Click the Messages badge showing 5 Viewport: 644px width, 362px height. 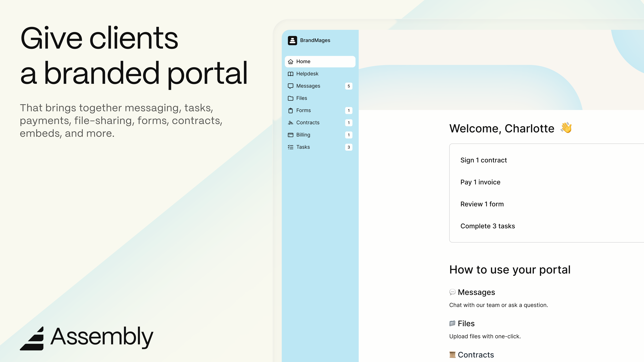click(348, 86)
